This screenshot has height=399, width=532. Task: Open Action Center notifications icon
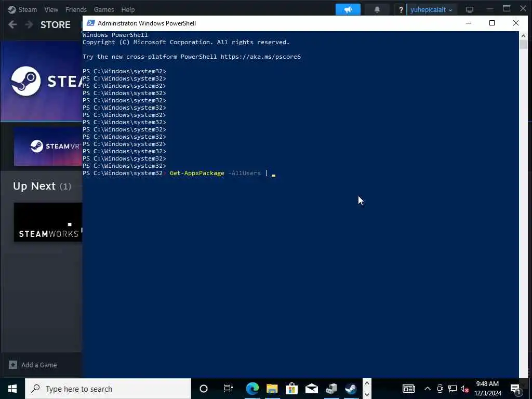[x=515, y=389]
